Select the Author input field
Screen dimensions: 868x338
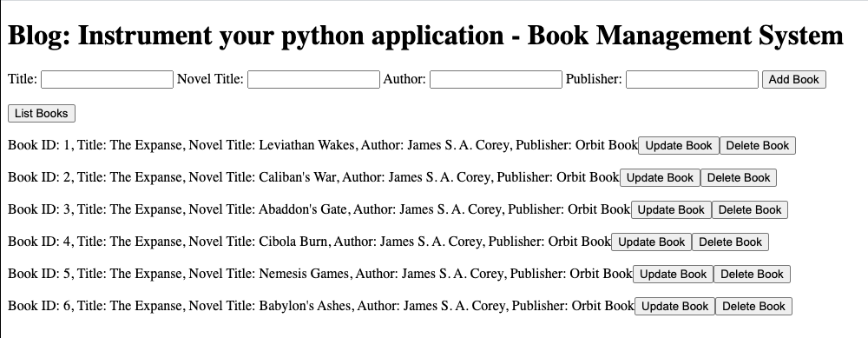point(496,79)
